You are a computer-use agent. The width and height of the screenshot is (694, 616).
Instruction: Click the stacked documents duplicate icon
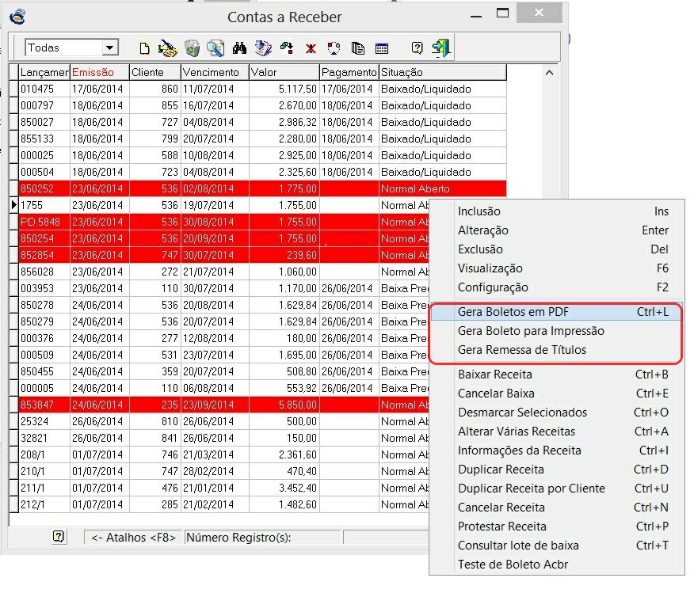357,48
